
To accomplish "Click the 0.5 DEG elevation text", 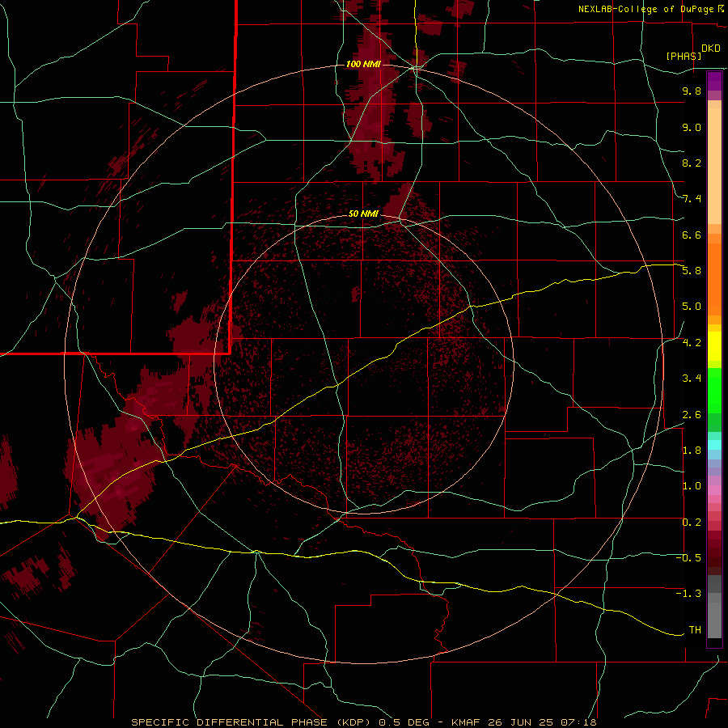I will [x=405, y=722].
